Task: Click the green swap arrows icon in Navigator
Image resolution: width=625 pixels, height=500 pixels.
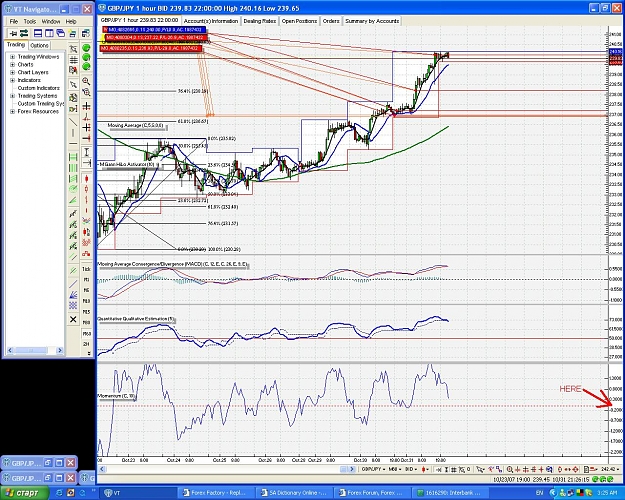Action: click(24, 33)
